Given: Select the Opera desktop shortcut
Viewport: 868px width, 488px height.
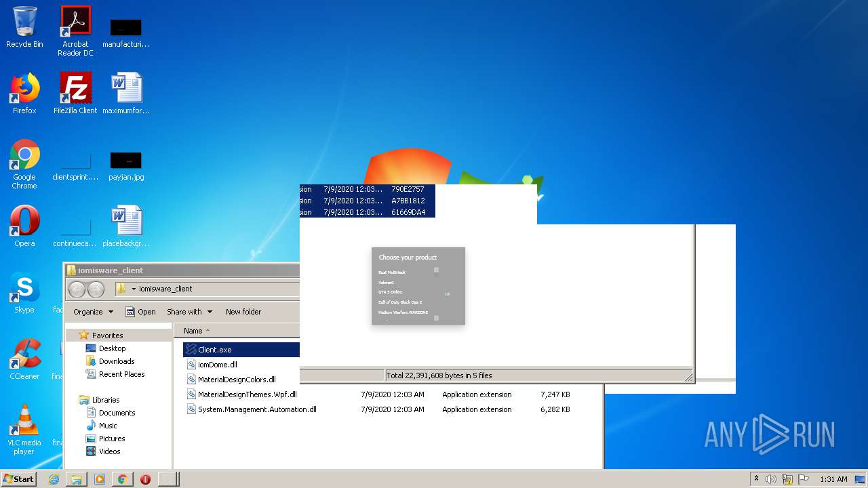Looking at the screenshot, I should (24, 226).
